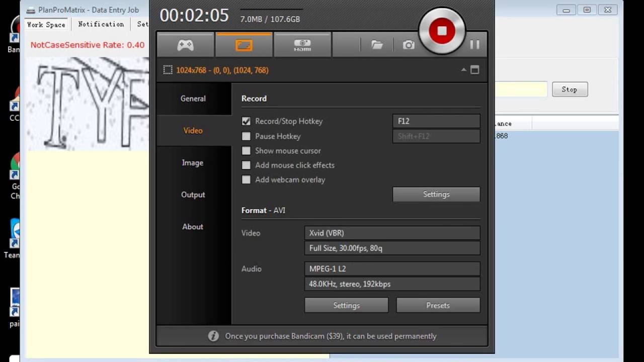The width and height of the screenshot is (644, 362).
Task: Click the NotCaseSensitive Rate label
Action: (88, 45)
